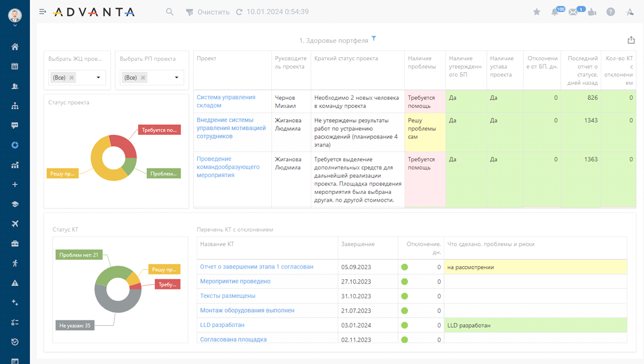
Task: Open Система управления складом project link
Action: click(226, 101)
